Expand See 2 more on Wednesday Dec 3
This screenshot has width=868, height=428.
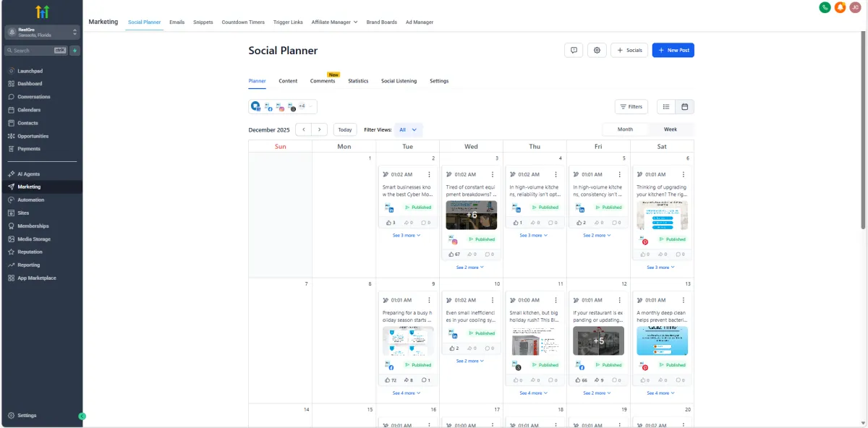(x=470, y=267)
